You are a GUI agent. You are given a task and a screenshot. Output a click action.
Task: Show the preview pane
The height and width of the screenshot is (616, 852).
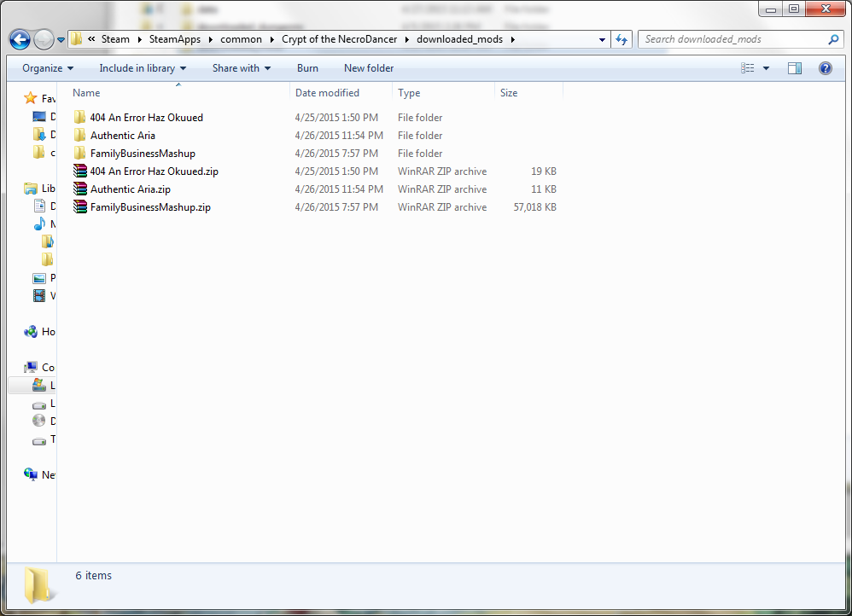point(795,68)
